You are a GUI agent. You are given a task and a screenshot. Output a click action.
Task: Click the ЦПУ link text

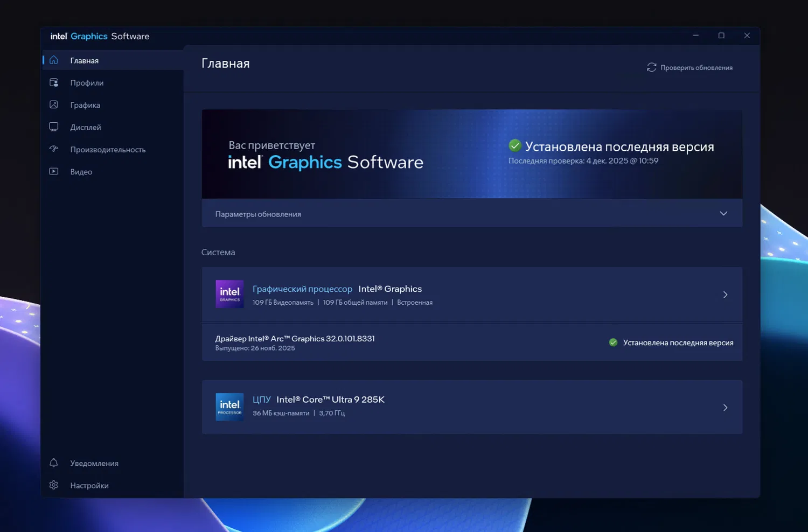pos(262,400)
